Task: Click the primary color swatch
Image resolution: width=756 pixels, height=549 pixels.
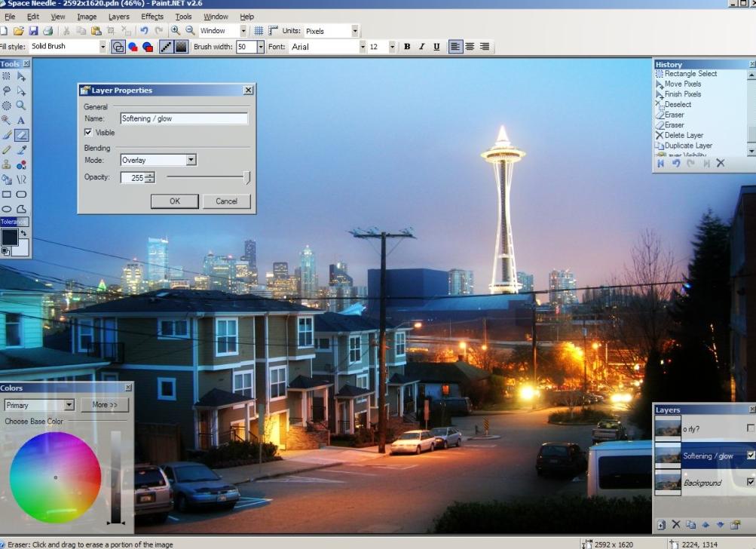Action: (x=10, y=238)
